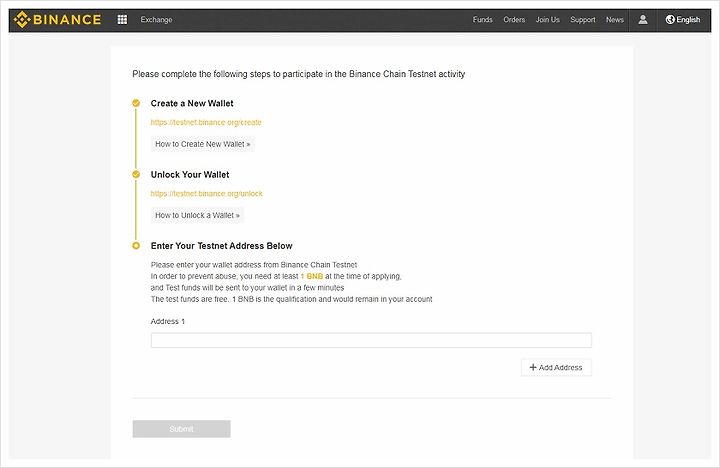The width and height of the screenshot is (720, 468).
Task: Follow the testnet.binance.org/create link
Action: coord(206,122)
